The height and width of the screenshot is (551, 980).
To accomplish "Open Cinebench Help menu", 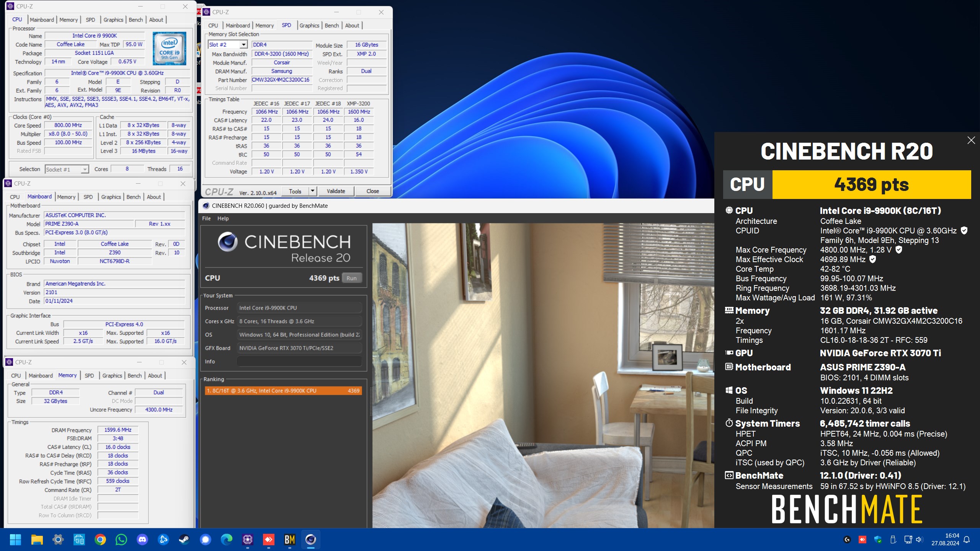I will click(x=223, y=218).
